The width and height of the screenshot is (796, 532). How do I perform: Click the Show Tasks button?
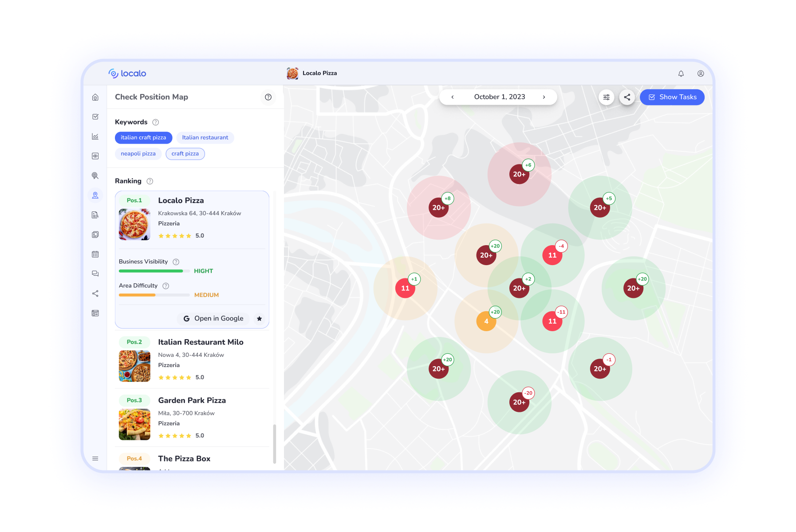point(672,97)
